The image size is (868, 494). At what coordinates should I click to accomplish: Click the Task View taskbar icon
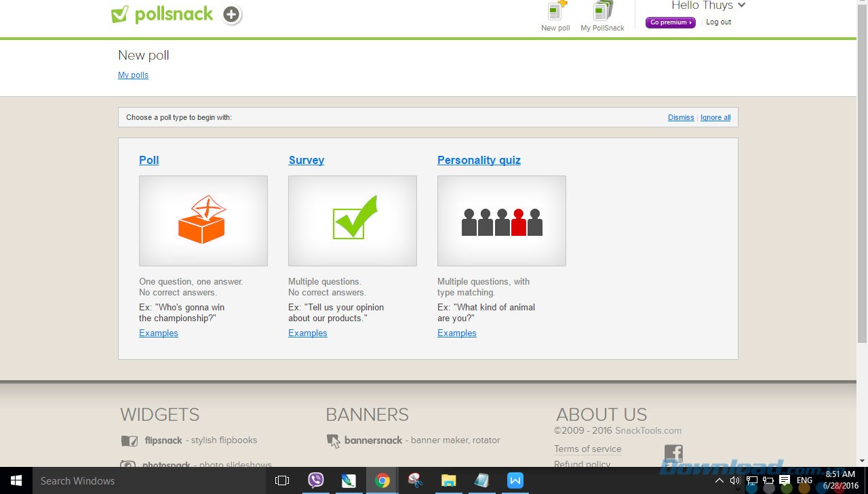[x=282, y=480]
